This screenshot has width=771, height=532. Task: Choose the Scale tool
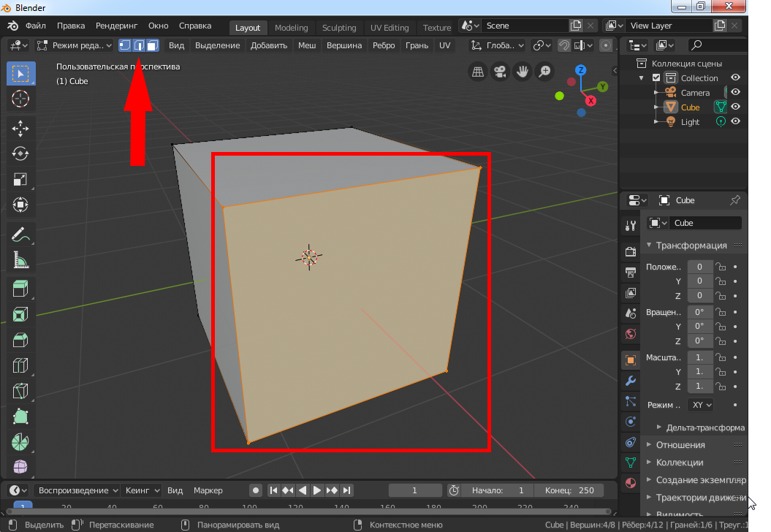[20, 179]
